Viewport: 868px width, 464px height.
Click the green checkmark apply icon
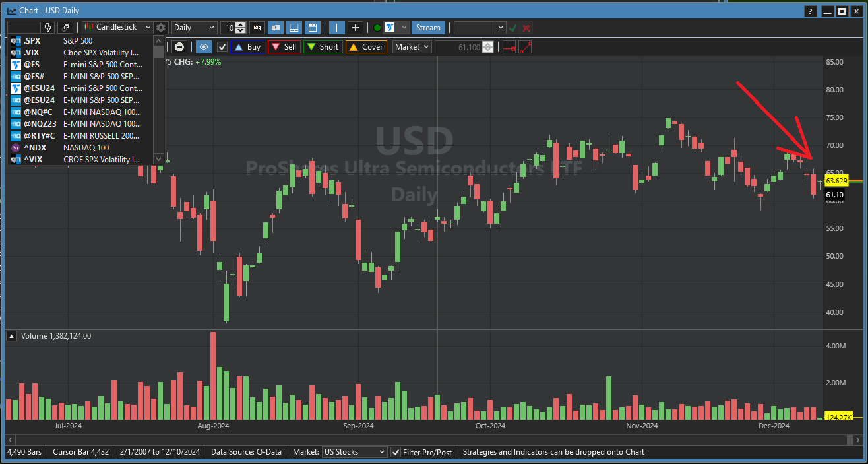point(512,28)
